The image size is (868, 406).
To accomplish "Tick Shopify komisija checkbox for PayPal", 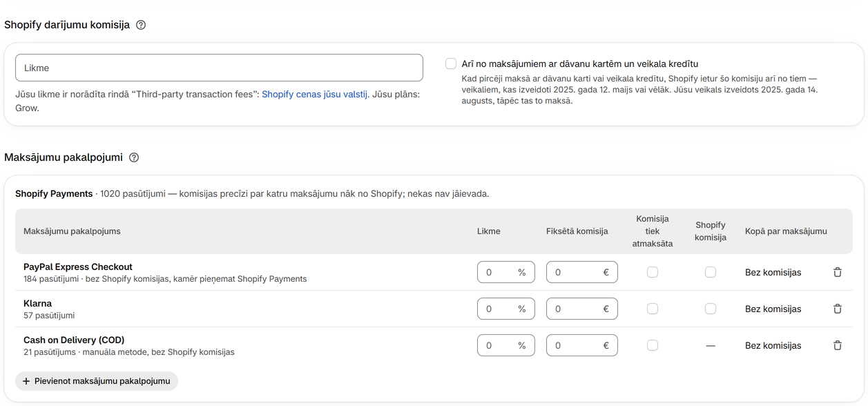I will (711, 273).
